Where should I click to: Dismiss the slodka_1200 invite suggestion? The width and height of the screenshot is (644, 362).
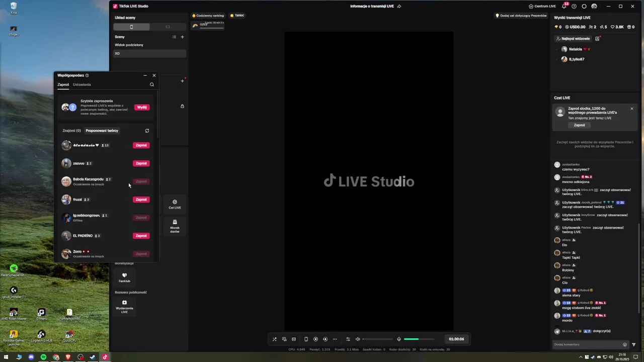[632, 109]
